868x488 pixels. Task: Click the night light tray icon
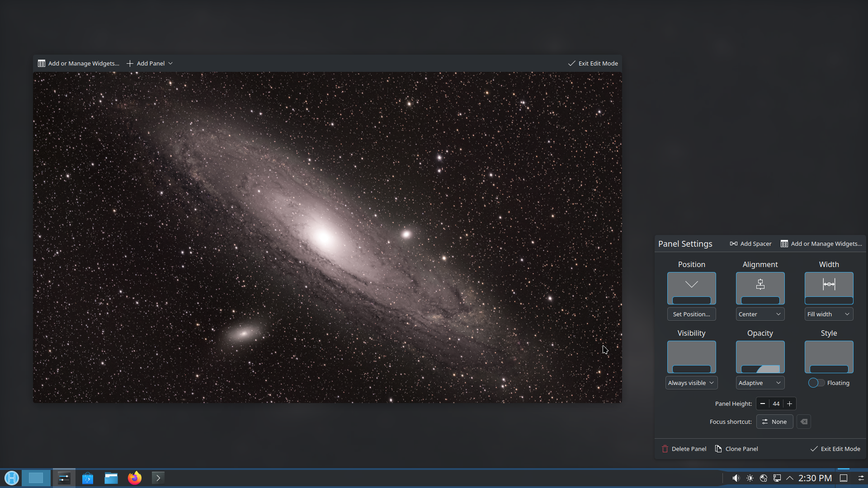click(x=764, y=478)
